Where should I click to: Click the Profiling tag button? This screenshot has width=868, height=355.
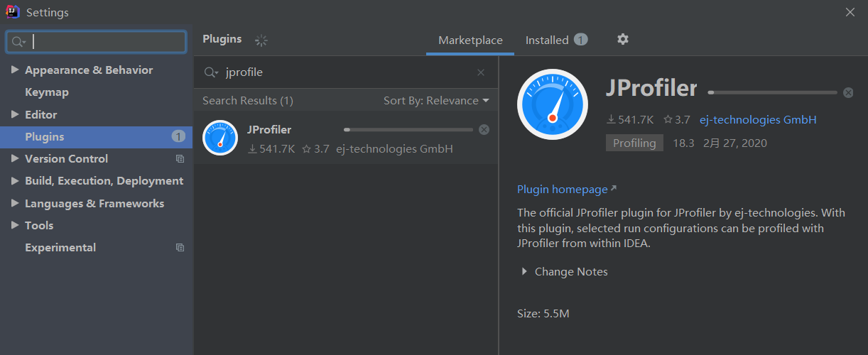click(634, 143)
